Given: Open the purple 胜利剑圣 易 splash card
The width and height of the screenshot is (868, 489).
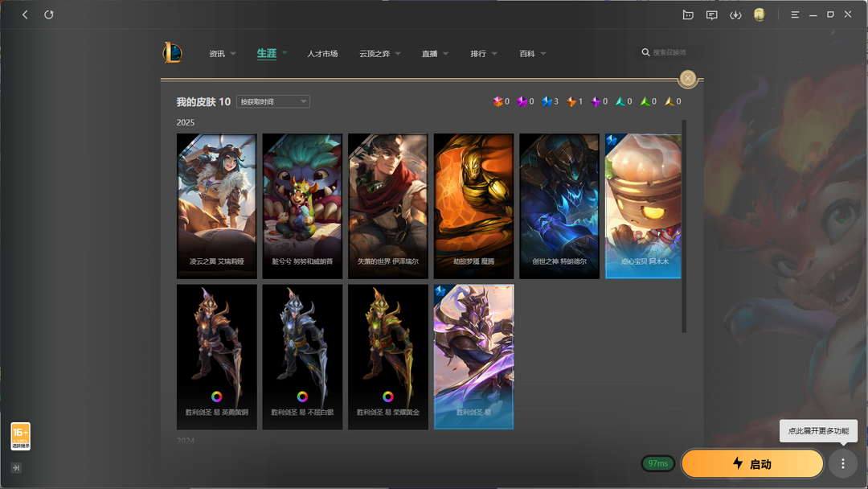Looking at the screenshot, I should coord(474,357).
